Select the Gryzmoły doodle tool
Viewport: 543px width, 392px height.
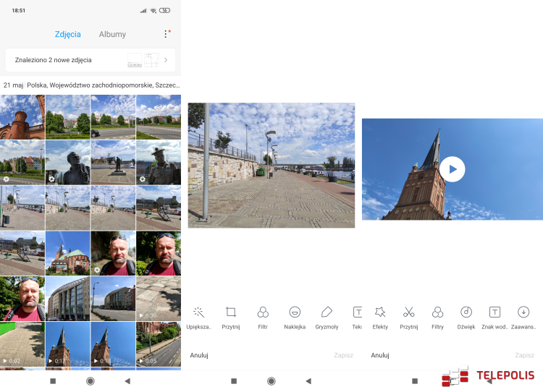tap(327, 316)
